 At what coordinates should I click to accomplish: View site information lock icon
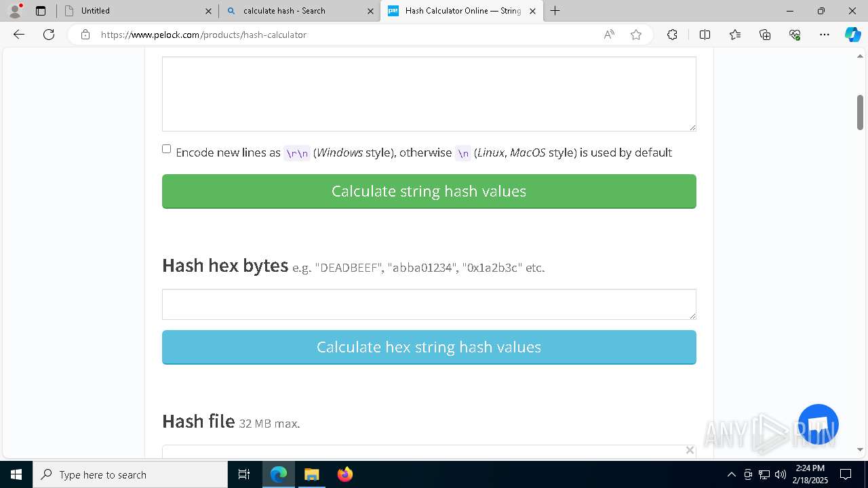pyautogui.click(x=85, y=35)
